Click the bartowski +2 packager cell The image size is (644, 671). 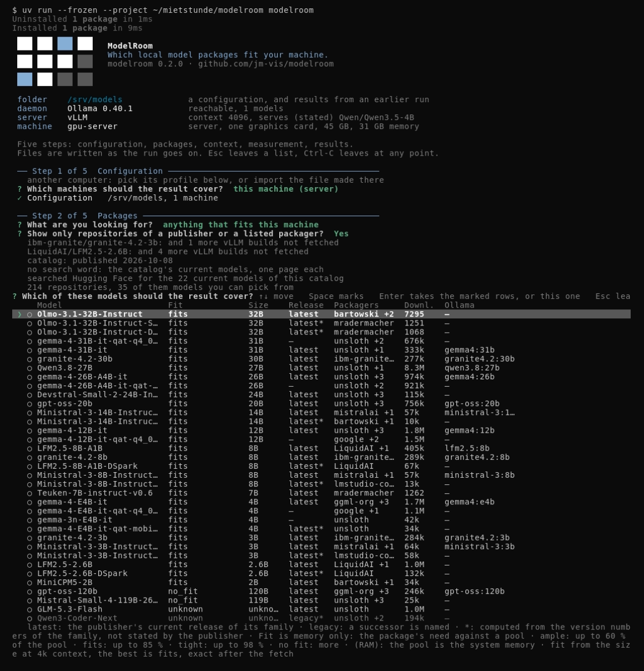click(364, 314)
